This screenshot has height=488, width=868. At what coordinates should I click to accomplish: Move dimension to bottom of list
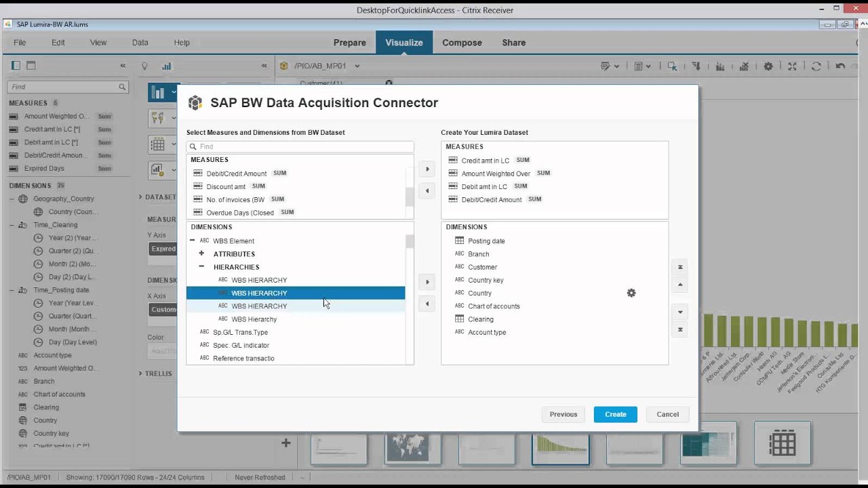680,330
